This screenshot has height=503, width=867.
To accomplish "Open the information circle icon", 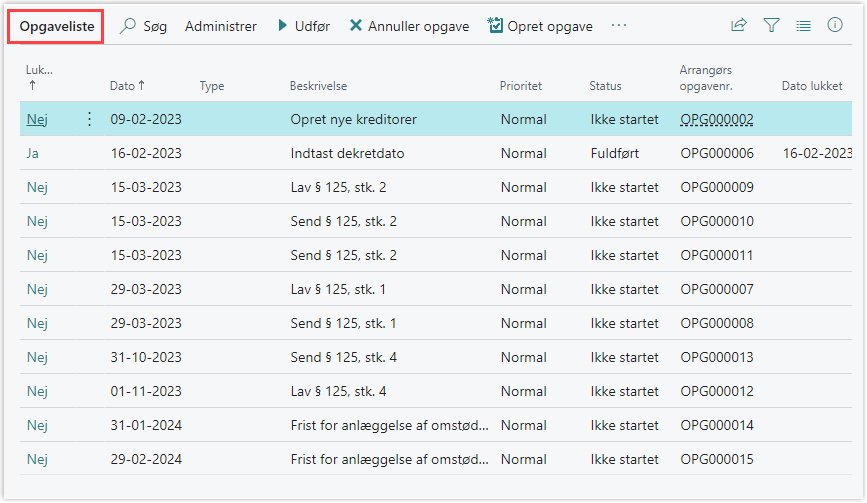I will click(x=835, y=26).
